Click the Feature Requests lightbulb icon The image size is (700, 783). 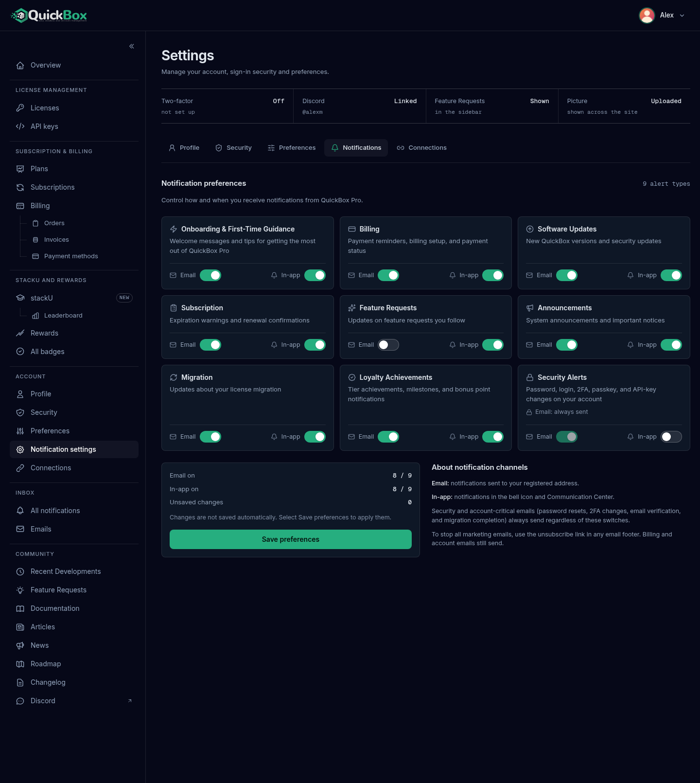click(20, 590)
